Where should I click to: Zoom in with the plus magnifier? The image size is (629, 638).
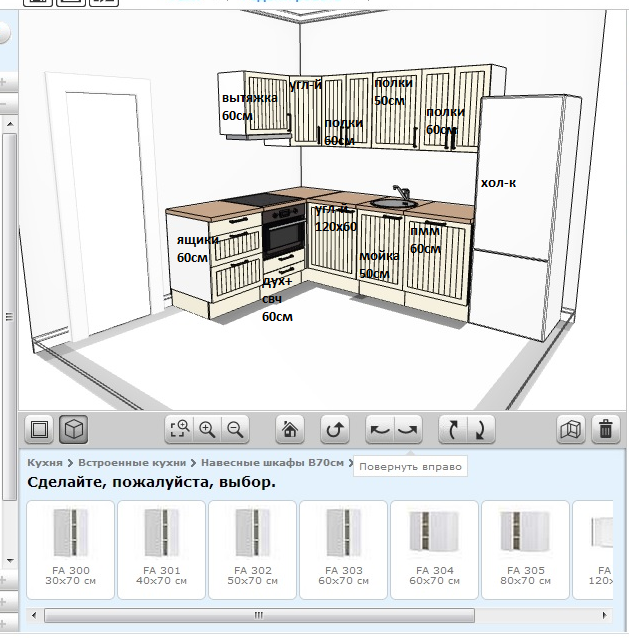(207, 429)
